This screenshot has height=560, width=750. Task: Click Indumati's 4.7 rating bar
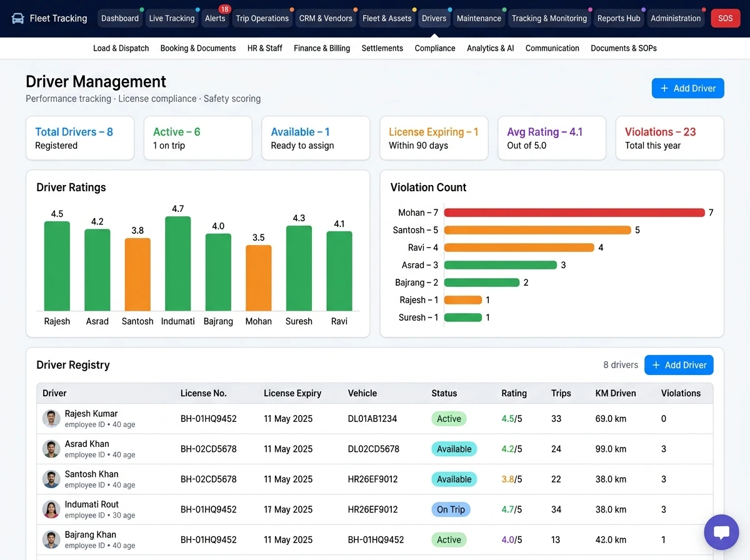coord(178,264)
